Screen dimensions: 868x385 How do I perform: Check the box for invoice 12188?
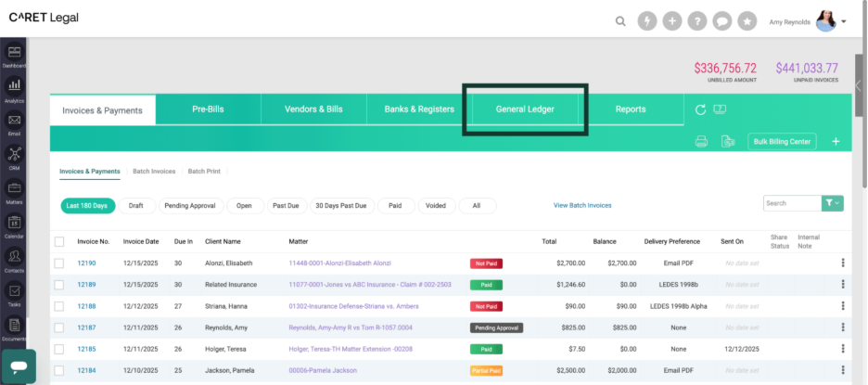(x=59, y=306)
